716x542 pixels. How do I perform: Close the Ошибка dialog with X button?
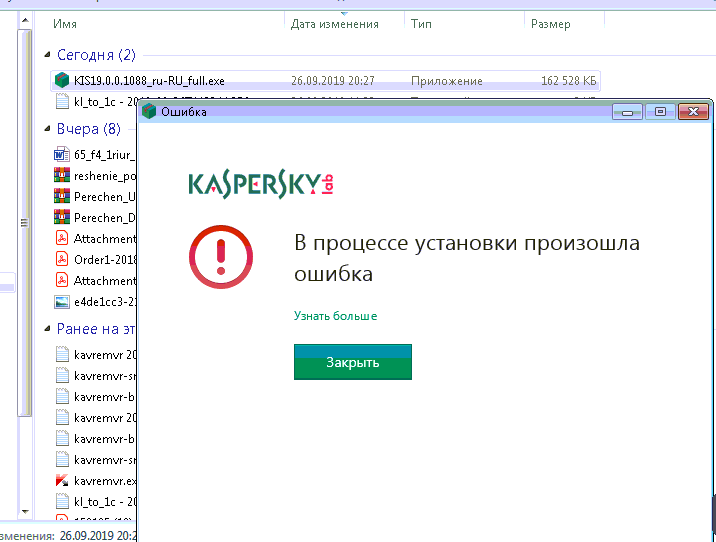pos(693,112)
